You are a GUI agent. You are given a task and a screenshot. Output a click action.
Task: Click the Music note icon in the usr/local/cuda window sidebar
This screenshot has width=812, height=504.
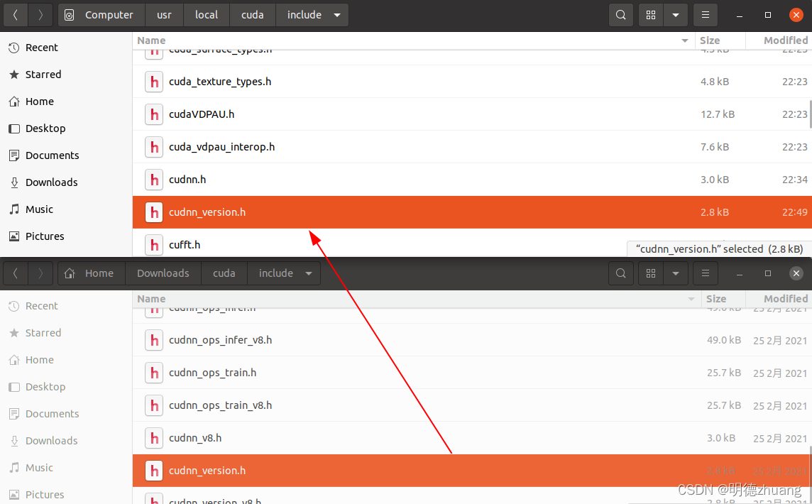[14, 209]
